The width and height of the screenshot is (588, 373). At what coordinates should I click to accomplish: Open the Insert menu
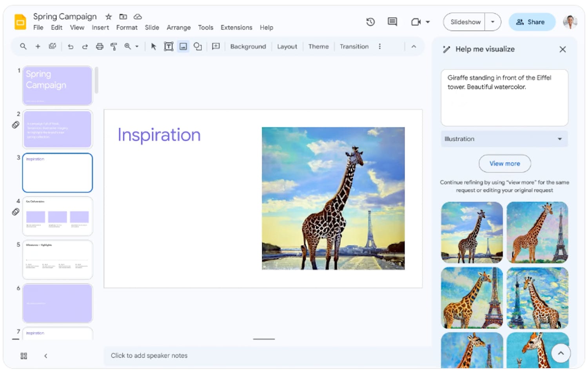100,27
